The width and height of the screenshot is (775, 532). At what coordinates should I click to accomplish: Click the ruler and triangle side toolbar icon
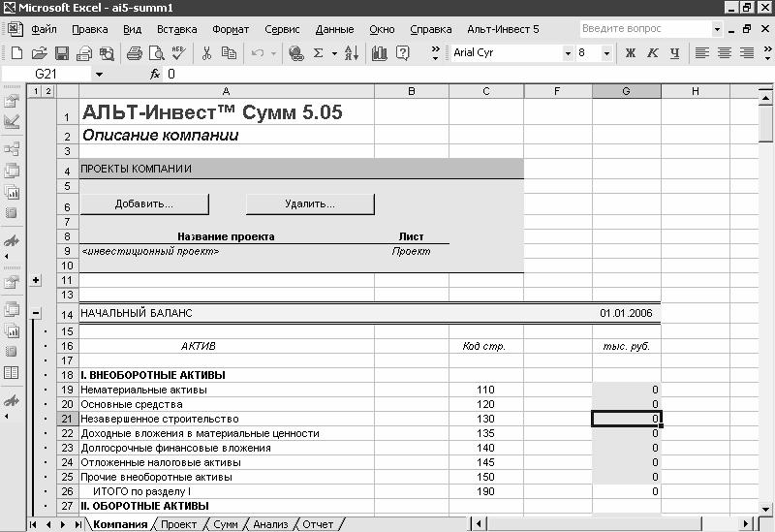(x=12, y=122)
